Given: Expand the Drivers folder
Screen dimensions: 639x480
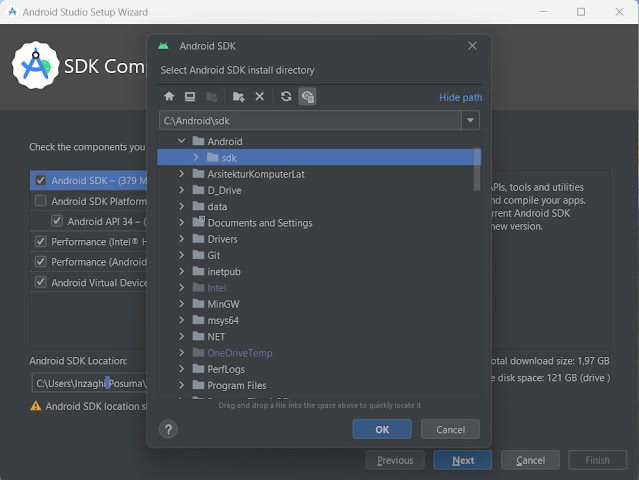Looking at the screenshot, I should point(181,239).
